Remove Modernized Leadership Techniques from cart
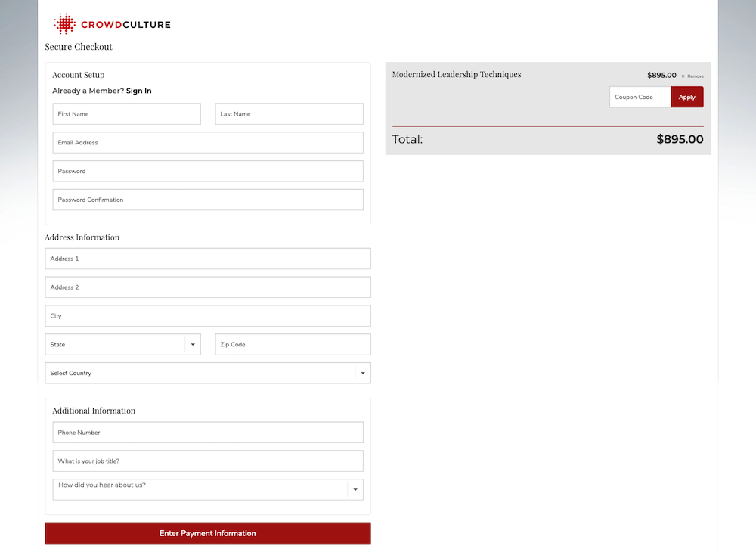The height and width of the screenshot is (552, 756). point(692,76)
